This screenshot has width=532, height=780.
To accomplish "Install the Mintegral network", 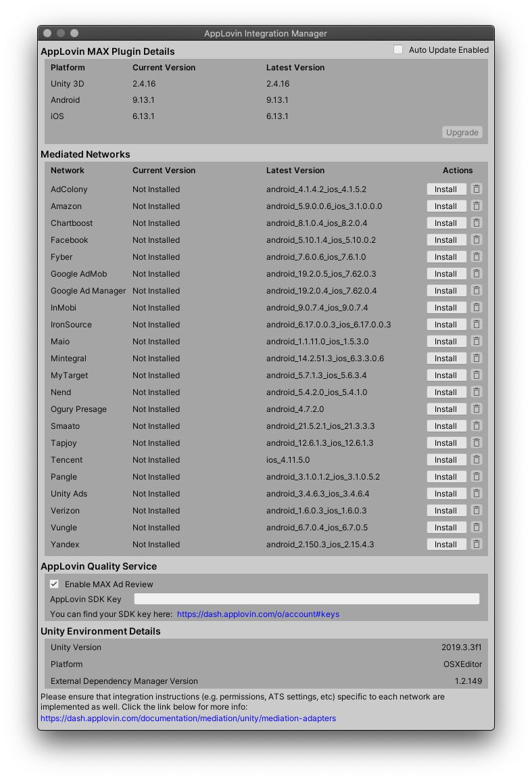I will click(446, 358).
